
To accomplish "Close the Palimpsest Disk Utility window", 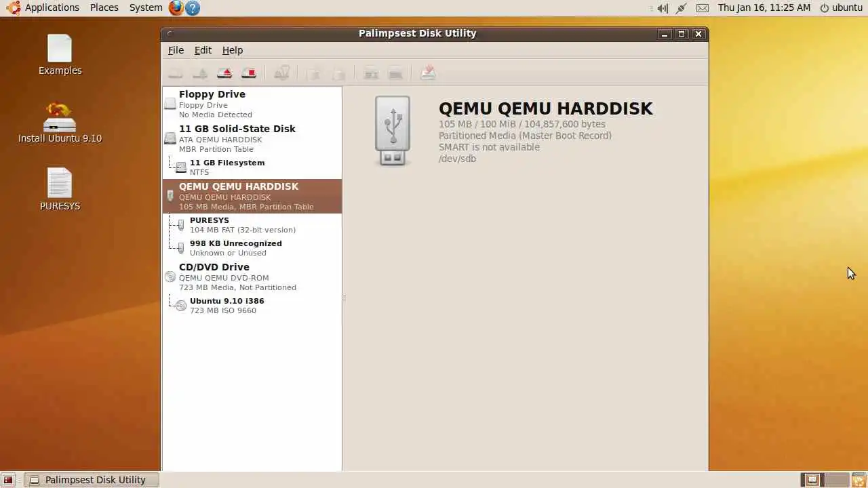I will 698,34.
